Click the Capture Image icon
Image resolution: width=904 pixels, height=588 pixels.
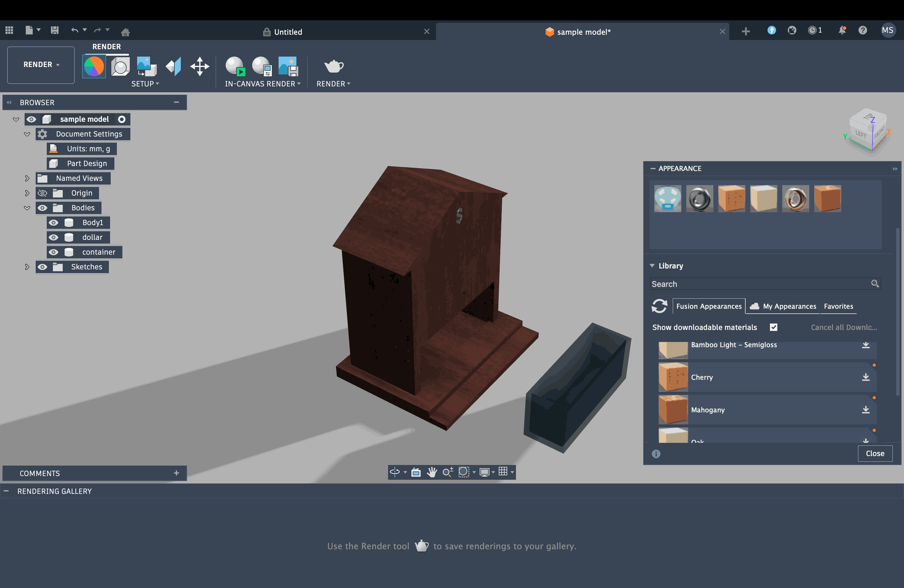pyautogui.click(x=288, y=67)
